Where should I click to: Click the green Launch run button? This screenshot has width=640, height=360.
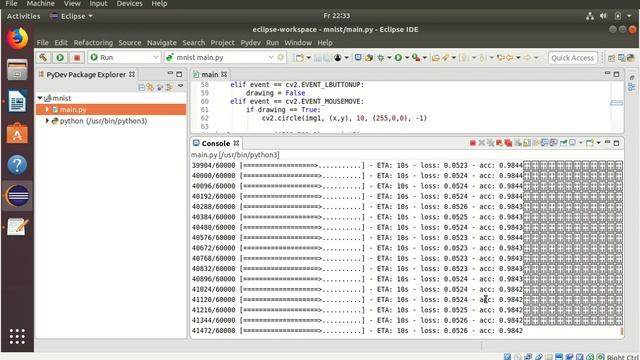pyautogui.click(x=60, y=58)
